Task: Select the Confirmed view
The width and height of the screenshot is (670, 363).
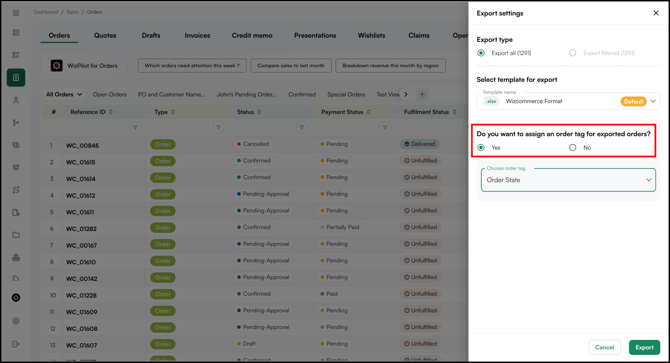Action: [302, 94]
